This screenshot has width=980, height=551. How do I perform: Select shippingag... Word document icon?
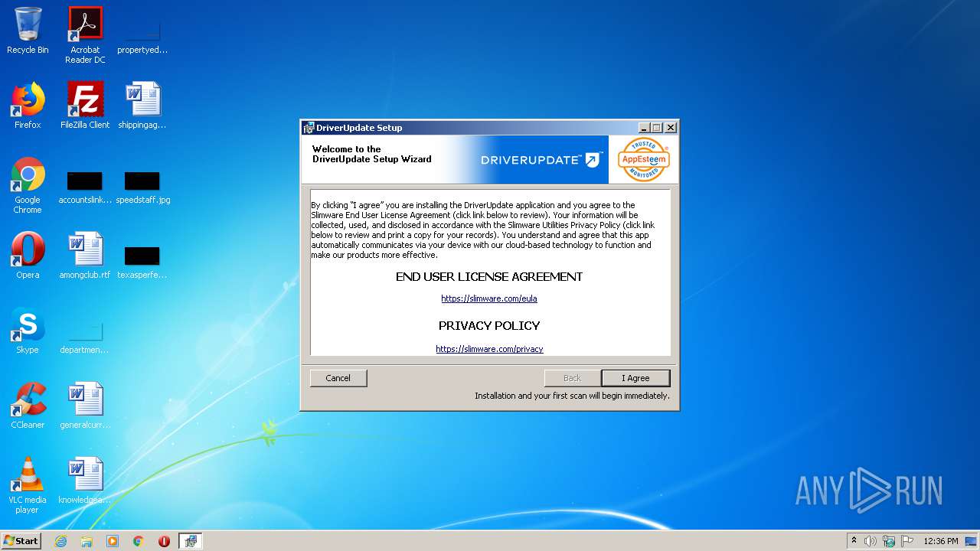[x=142, y=106]
